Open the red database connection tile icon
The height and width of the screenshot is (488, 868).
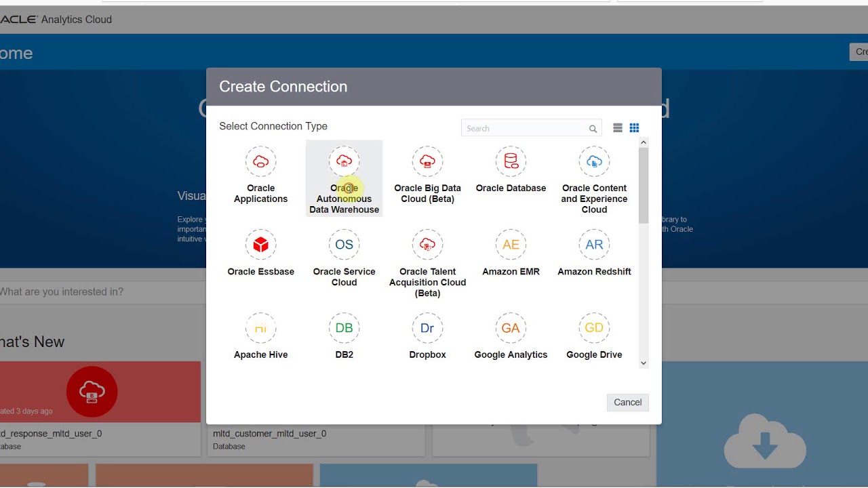click(92, 392)
